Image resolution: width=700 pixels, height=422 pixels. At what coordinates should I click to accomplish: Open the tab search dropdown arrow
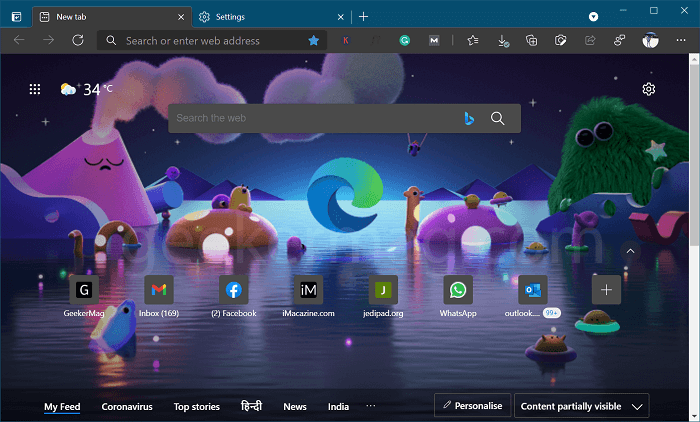593,17
